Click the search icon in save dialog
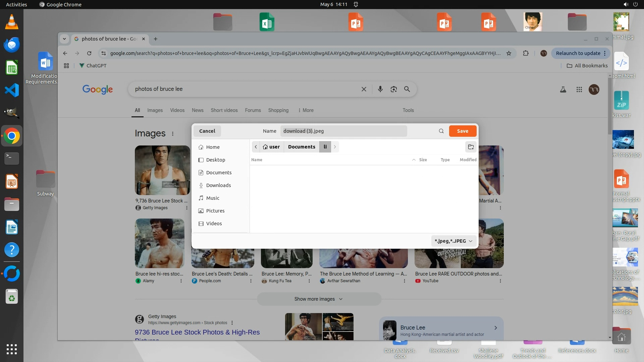This screenshot has height=362, width=644. [441, 131]
